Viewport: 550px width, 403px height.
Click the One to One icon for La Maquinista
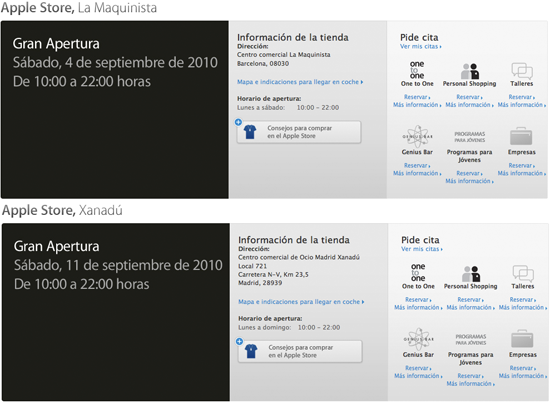(x=417, y=70)
